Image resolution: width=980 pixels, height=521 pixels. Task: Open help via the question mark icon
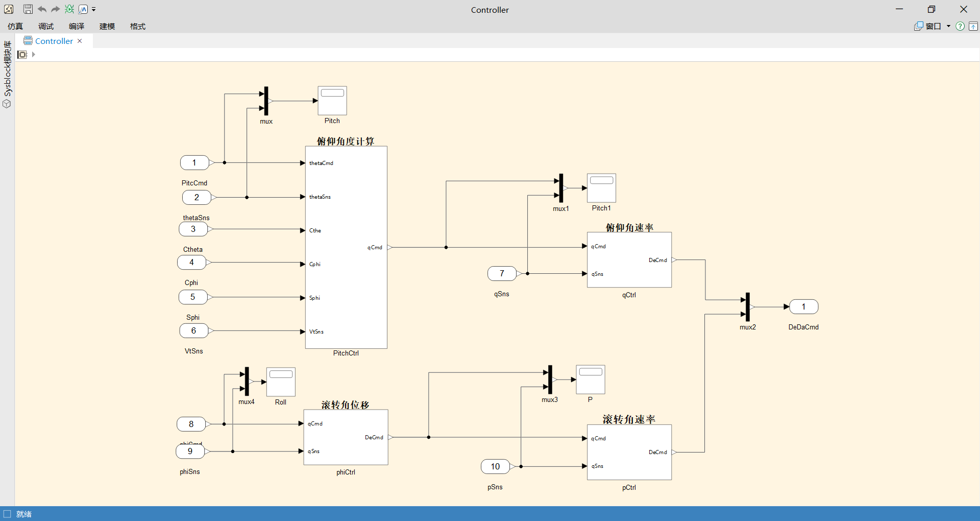[x=960, y=26]
